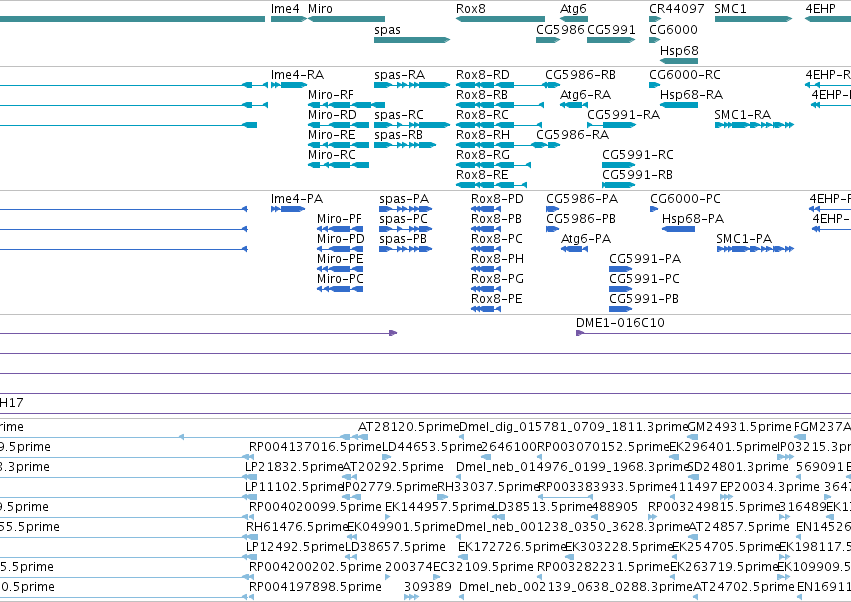Image resolution: width=851 pixels, height=602 pixels.
Task: Click the Atg6-PA protein label
Action: click(x=586, y=239)
